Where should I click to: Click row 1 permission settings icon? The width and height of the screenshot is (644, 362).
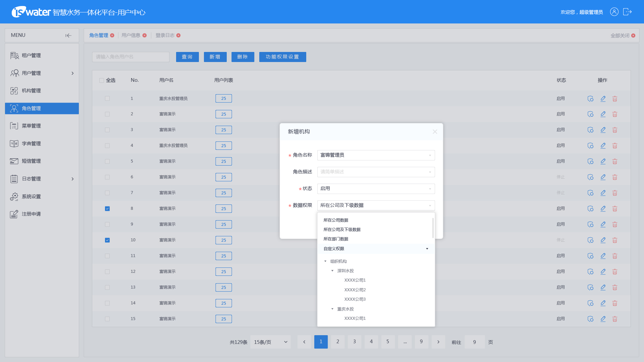point(591,99)
